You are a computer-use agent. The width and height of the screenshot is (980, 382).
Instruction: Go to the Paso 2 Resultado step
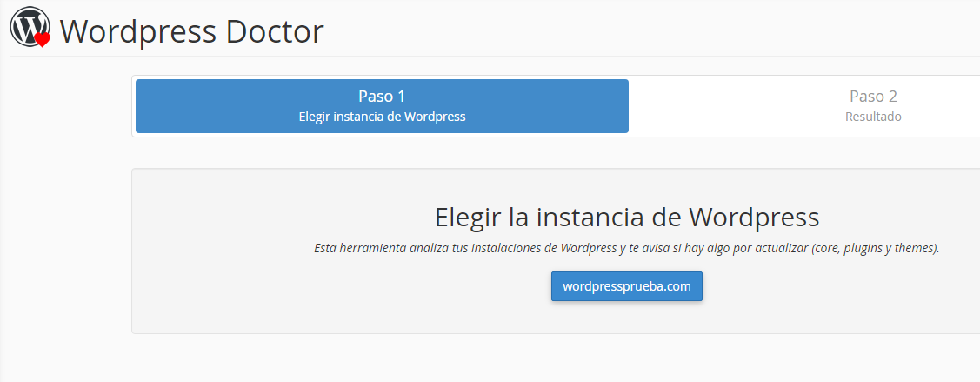click(x=873, y=105)
